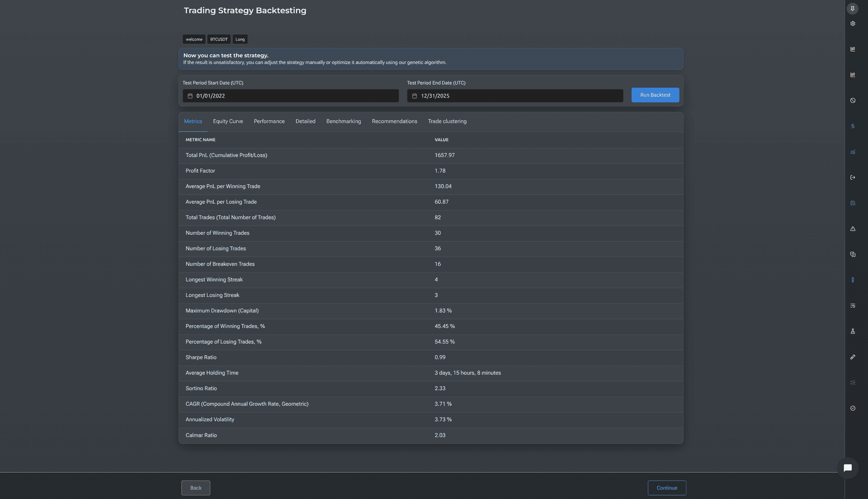Click the Trading Strategy Backtesting heading
This screenshot has width=868, height=499.
pos(245,10)
